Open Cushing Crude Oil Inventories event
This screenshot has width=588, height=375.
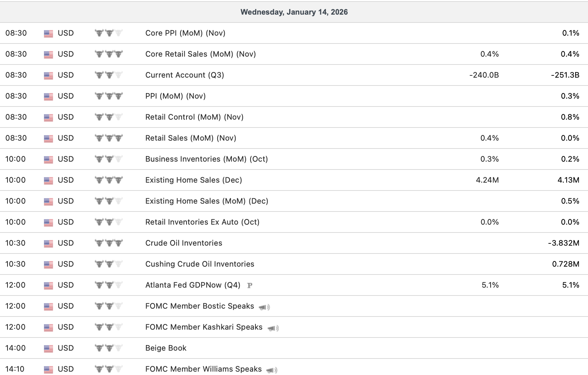click(x=200, y=264)
